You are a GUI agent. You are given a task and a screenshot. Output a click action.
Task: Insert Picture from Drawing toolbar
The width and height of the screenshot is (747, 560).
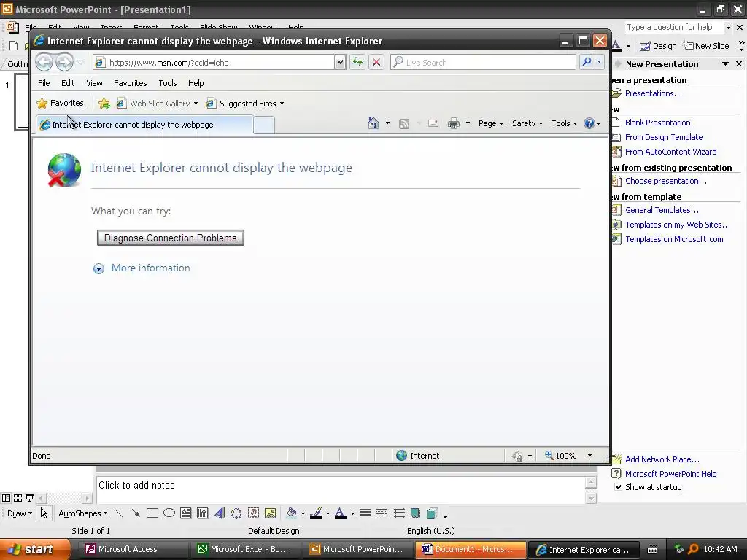pyautogui.click(x=270, y=513)
